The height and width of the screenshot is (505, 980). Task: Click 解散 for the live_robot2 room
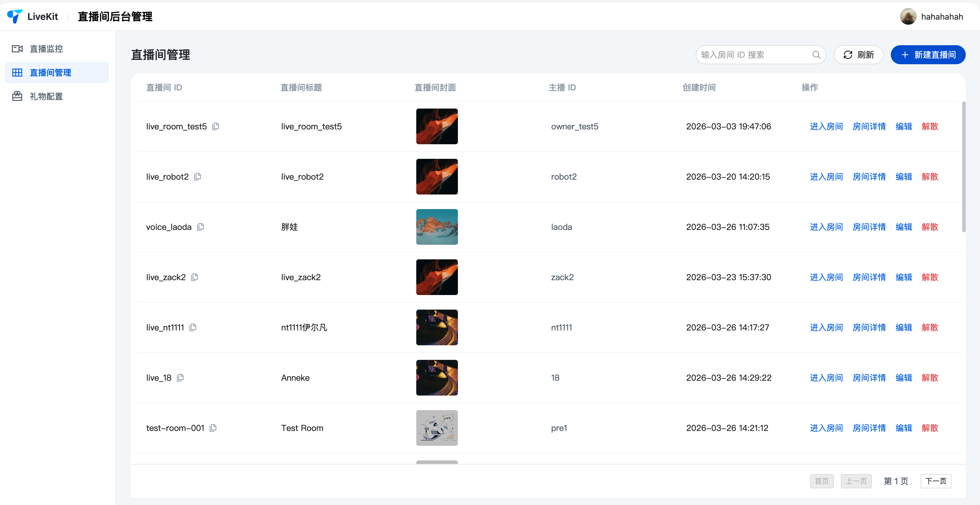929,176
